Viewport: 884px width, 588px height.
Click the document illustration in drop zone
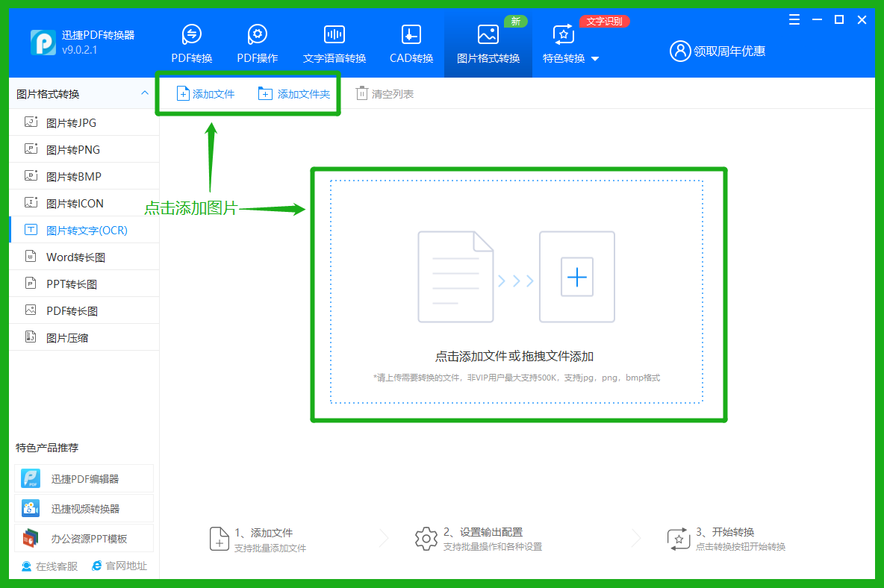click(x=455, y=277)
